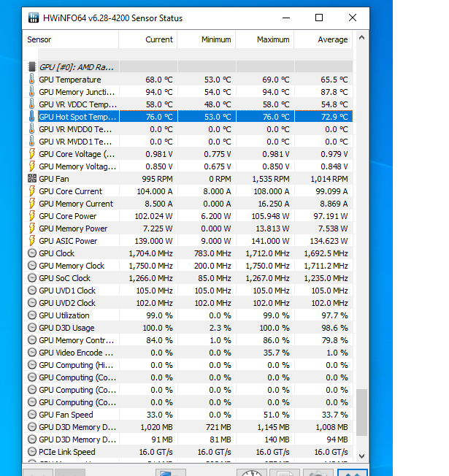Viewport: 449px width, 476px height.
Task: Select the GPU Fan sensor label
Action: click(x=54, y=179)
